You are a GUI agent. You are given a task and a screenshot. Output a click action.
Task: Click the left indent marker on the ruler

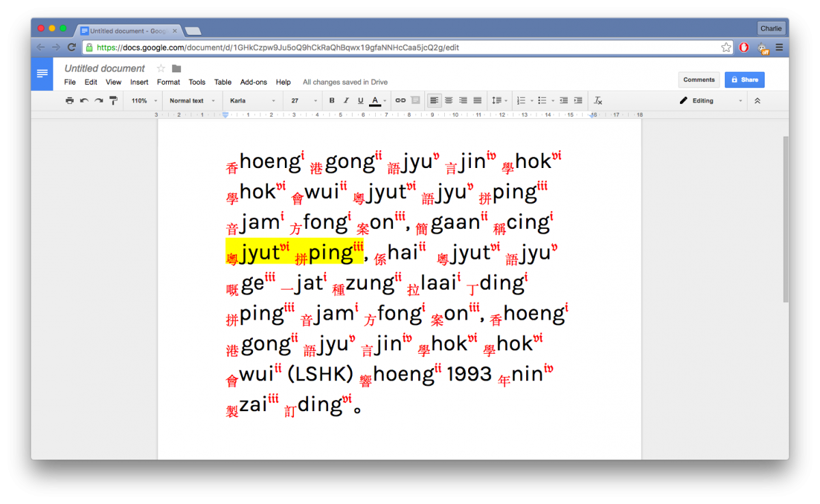coord(225,115)
